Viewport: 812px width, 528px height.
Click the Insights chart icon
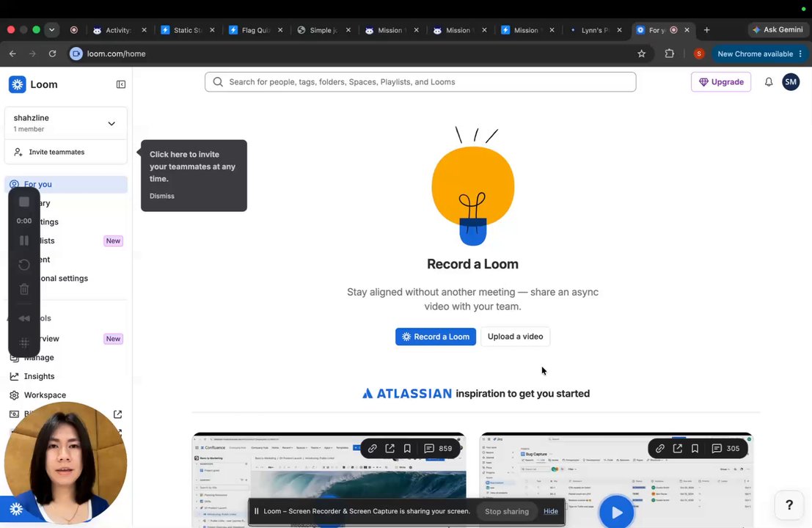(x=14, y=376)
